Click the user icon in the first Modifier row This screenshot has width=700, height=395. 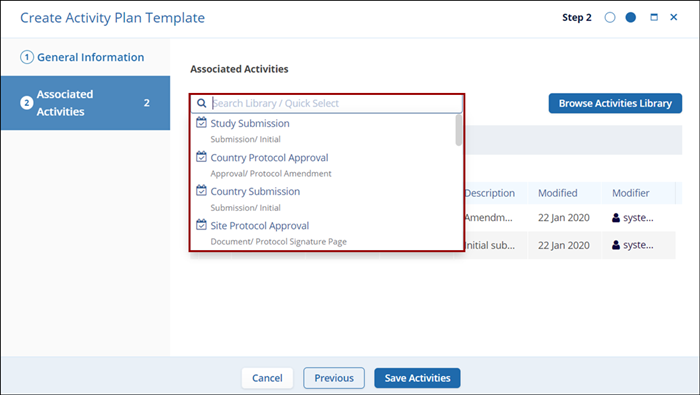(x=616, y=218)
